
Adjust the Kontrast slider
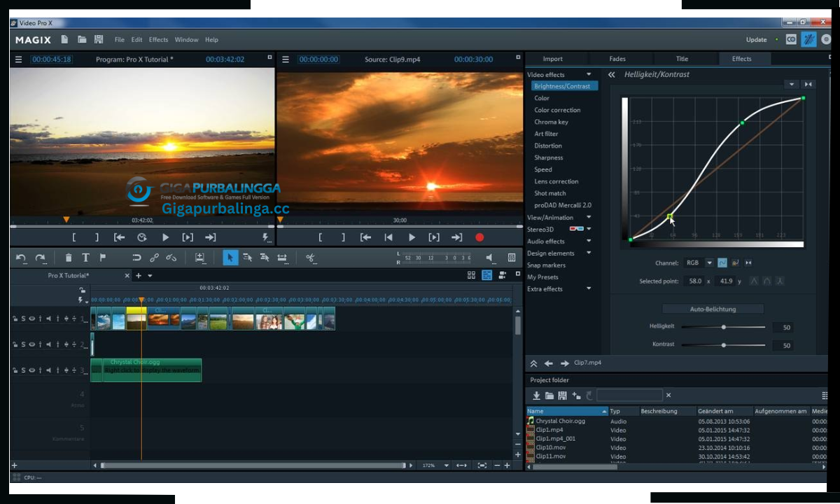[x=724, y=345]
